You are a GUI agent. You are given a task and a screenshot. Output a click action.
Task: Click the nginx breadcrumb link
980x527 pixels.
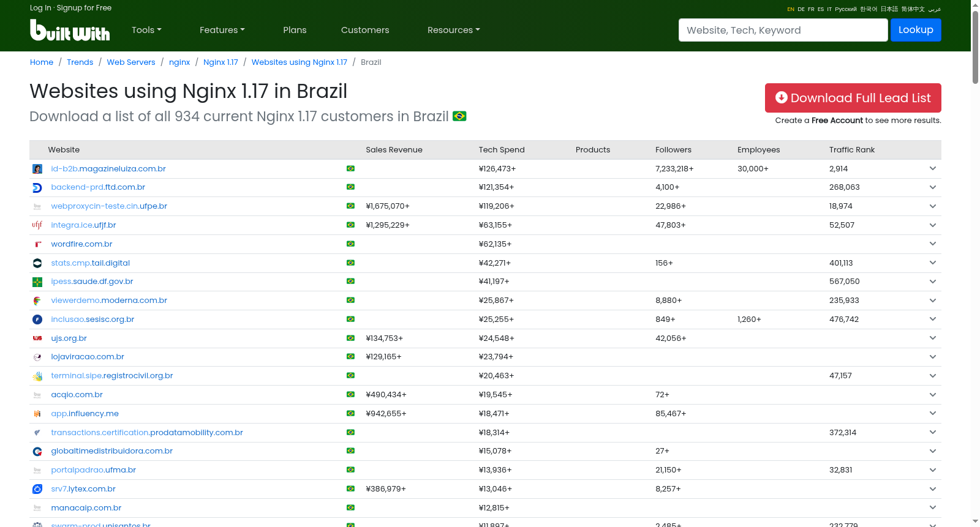tap(179, 62)
